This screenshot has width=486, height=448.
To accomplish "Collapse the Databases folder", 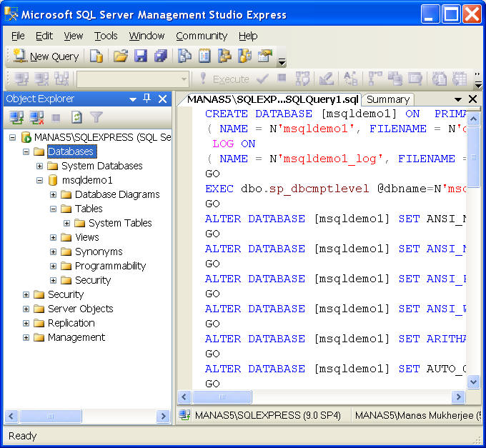I will 26,151.
